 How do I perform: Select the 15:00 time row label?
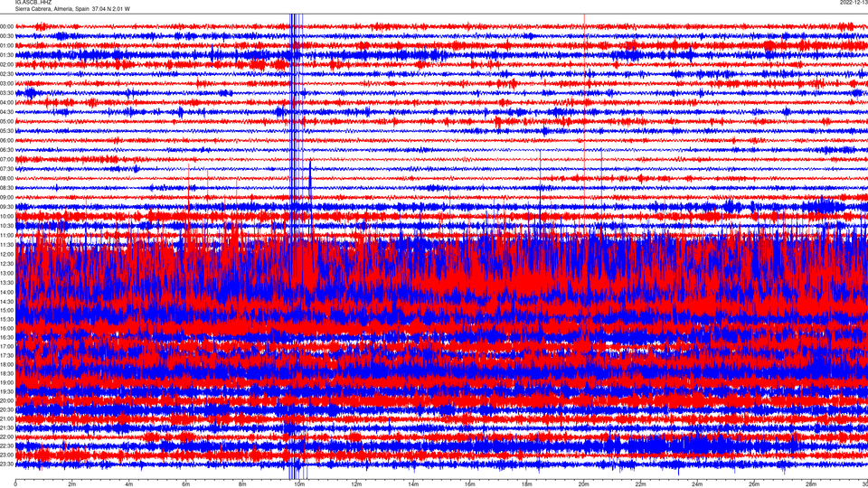pos(7,310)
